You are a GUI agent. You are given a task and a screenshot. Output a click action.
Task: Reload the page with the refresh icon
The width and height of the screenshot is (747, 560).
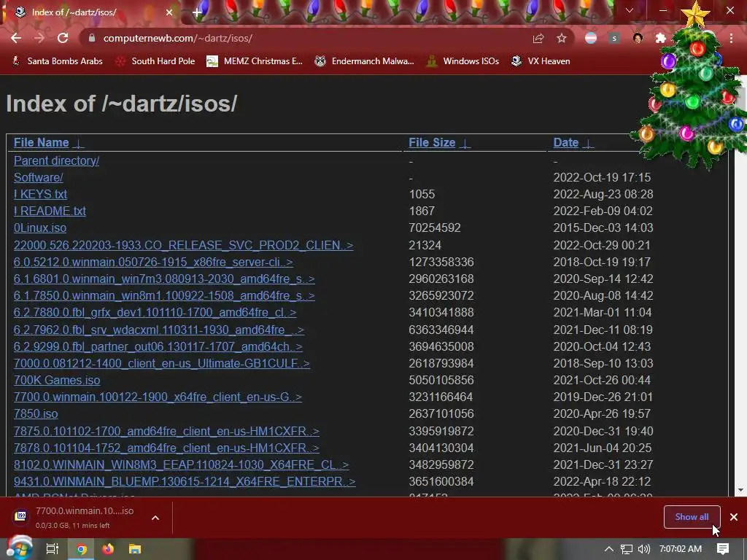(63, 38)
